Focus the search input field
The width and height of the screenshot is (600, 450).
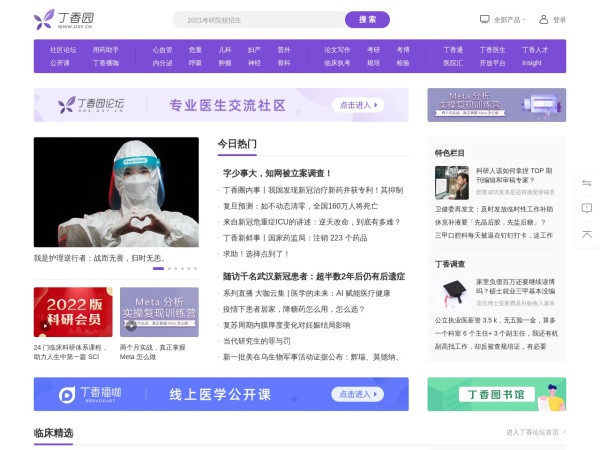[x=259, y=20]
